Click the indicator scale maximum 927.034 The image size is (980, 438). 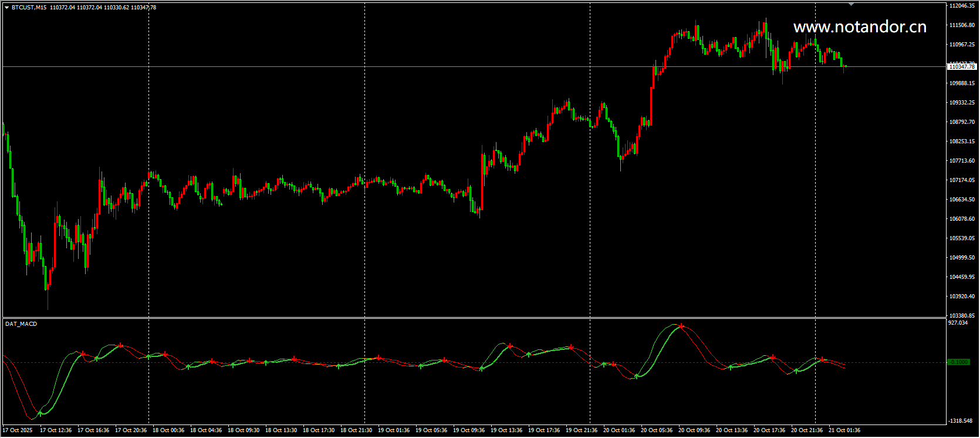958,323
